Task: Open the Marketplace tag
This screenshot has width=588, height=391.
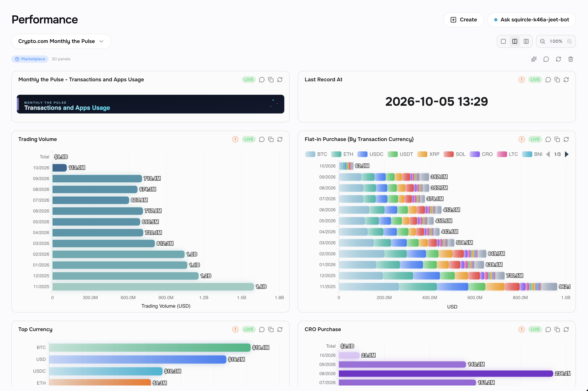Action: click(30, 59)
